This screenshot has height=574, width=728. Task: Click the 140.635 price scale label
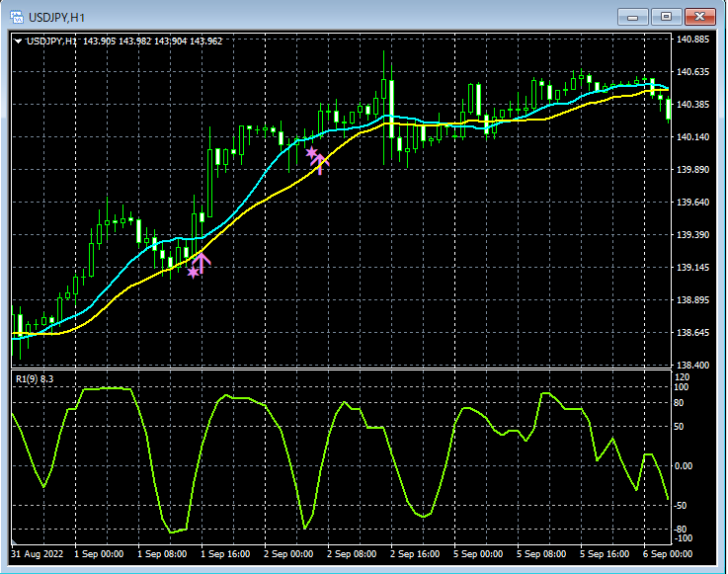[692, 71]
